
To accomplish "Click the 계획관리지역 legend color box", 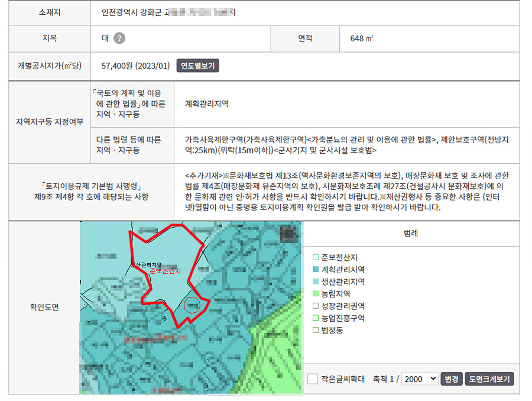I will [x=316, y=270].
